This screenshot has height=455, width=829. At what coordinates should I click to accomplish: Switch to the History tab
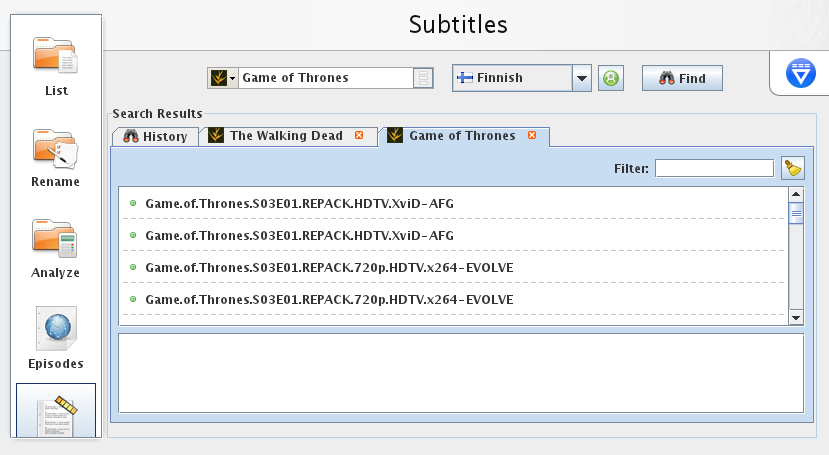point(155,136)
